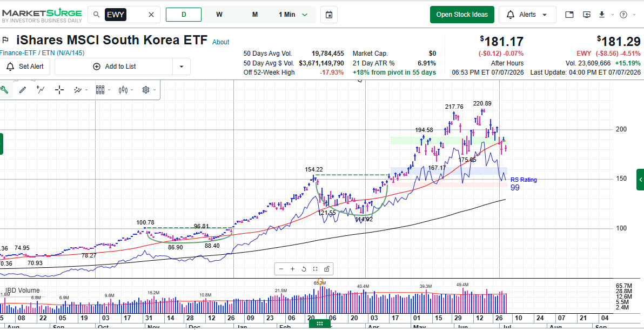
Task: Open the About link
Action: point(220,42)
